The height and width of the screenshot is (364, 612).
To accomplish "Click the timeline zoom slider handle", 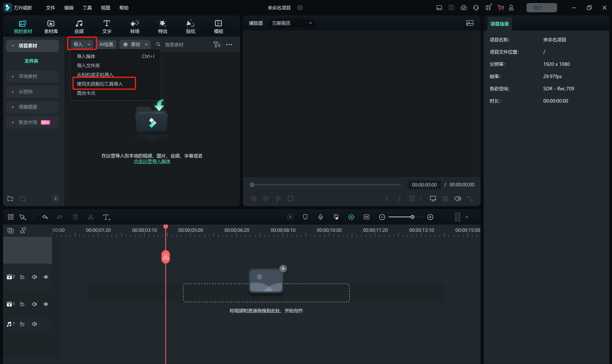I will click(x=412, y=217).
